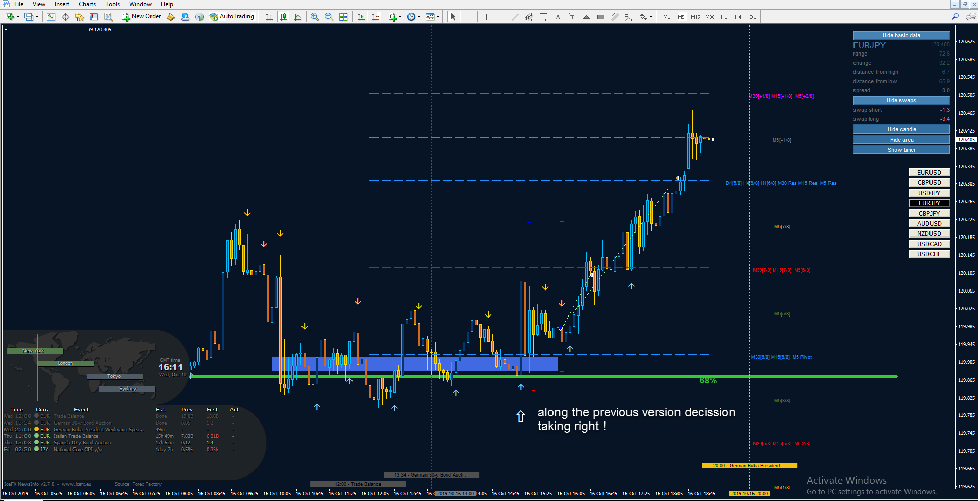Screen dimensions: 980x501
Task: Select the triangle shape tool
Action: (586, 17)
